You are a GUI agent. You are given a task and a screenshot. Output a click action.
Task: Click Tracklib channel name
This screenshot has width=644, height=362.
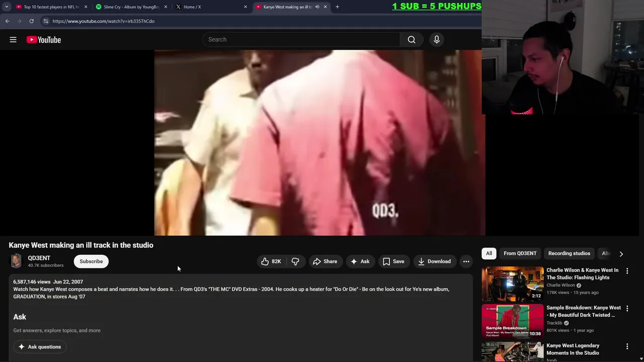[554, 323]
